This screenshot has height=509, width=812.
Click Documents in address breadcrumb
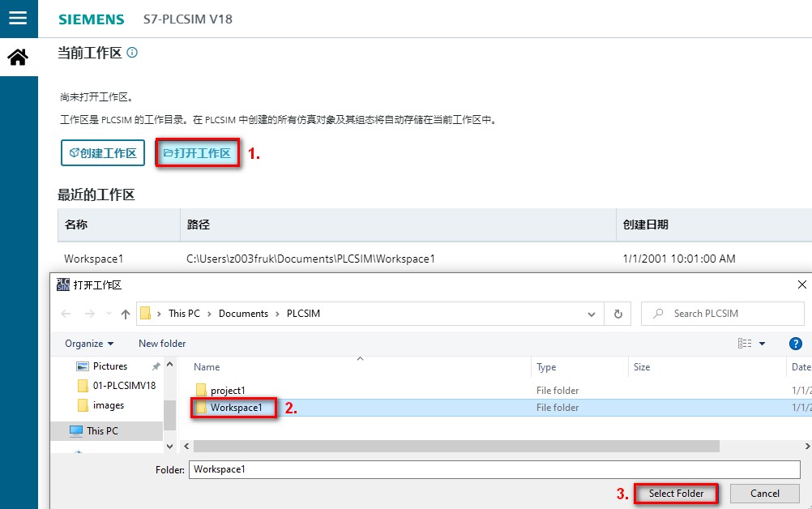(243, 314)
